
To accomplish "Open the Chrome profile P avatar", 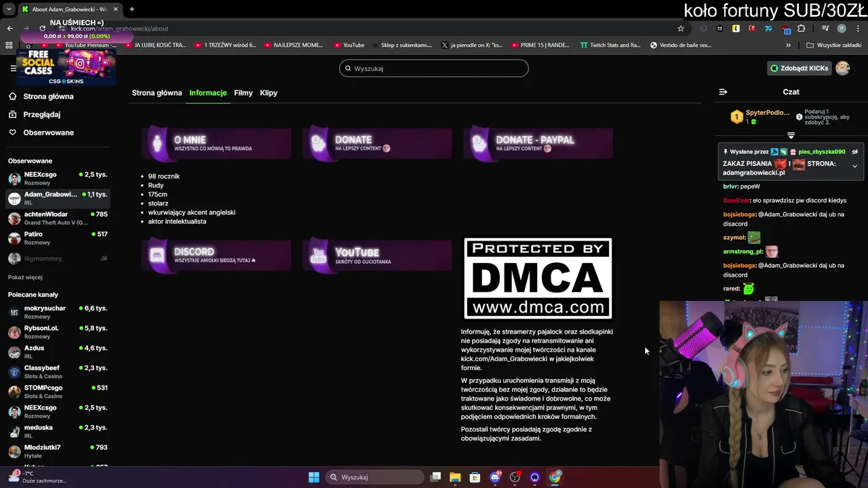I will coord(842,28).
